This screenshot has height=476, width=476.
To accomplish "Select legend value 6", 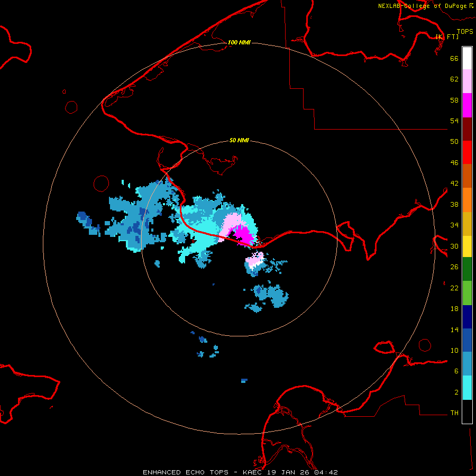I will pyautogui.click(x=456, y=371).
